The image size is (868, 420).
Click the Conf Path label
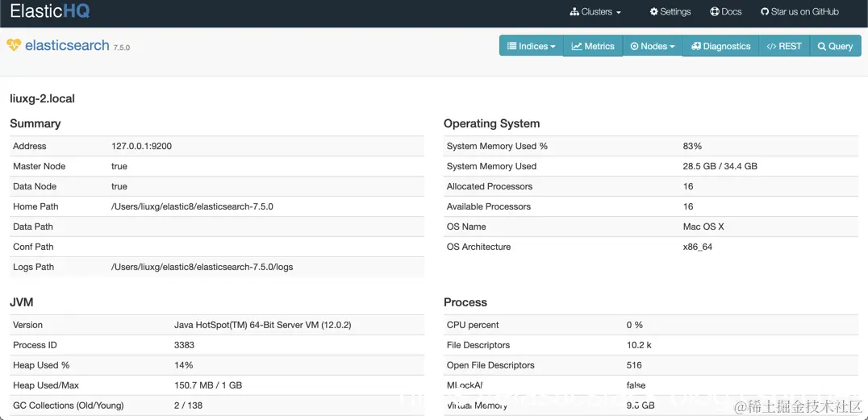click(33, 247)
